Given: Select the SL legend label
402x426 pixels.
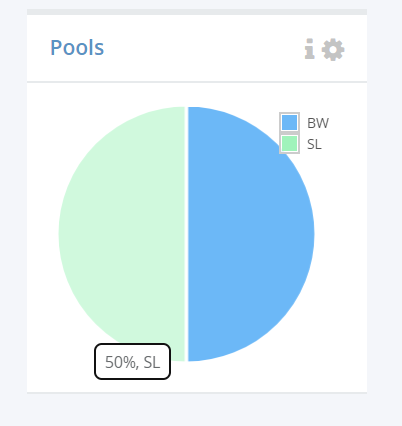Looking at the screenshot, I should [x=314, y=144].
